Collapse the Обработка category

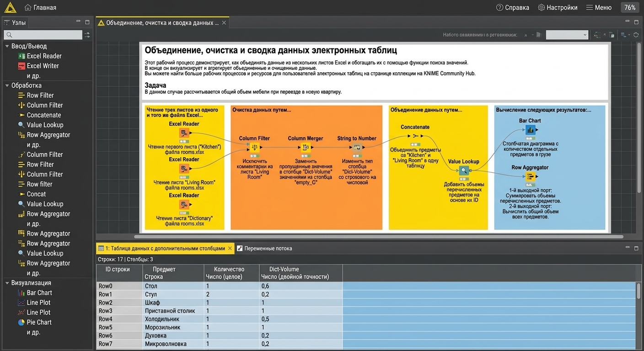tap(7, 85)
